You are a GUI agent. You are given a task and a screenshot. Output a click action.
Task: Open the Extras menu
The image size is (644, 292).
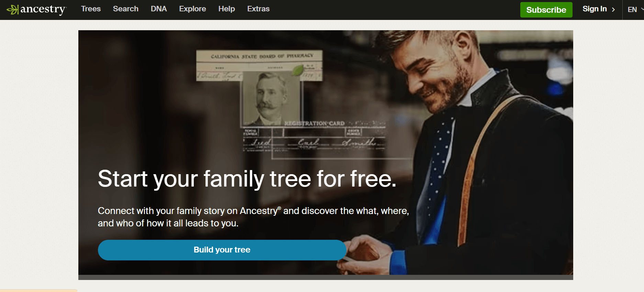coord(258,9)
